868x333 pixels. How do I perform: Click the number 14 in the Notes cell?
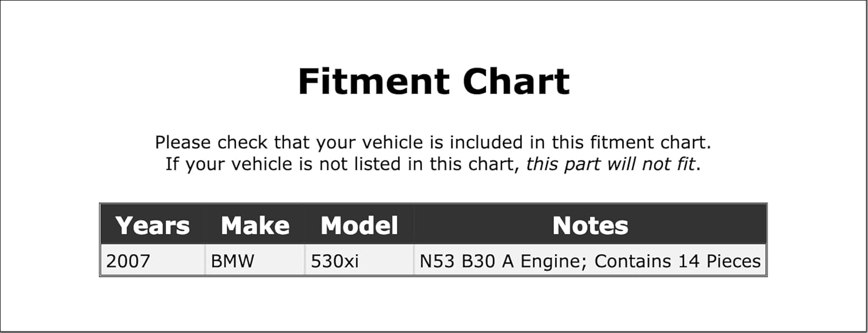pyautogui.click(x=689, y=261)
